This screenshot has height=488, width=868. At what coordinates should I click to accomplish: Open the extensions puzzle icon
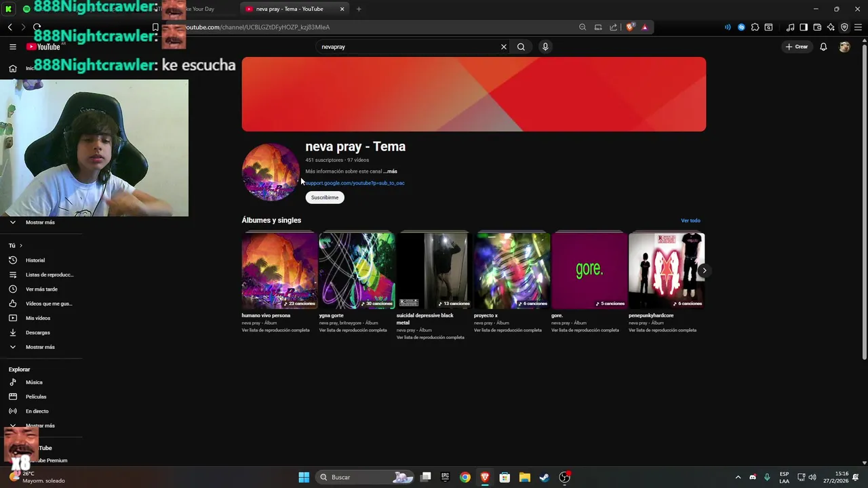(755, 27)
